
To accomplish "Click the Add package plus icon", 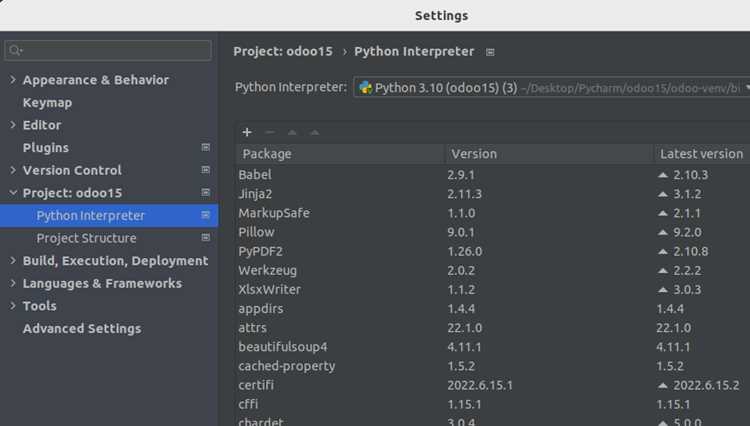I will 247,132.
